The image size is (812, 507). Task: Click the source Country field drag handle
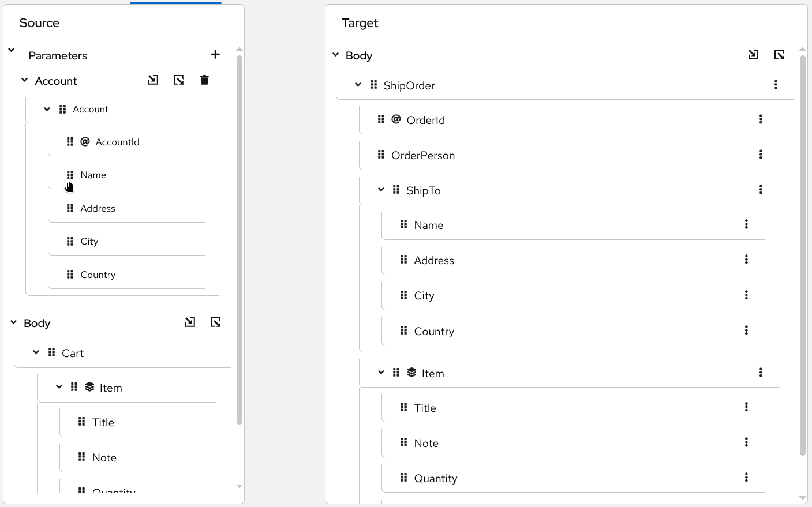point(70,275)
